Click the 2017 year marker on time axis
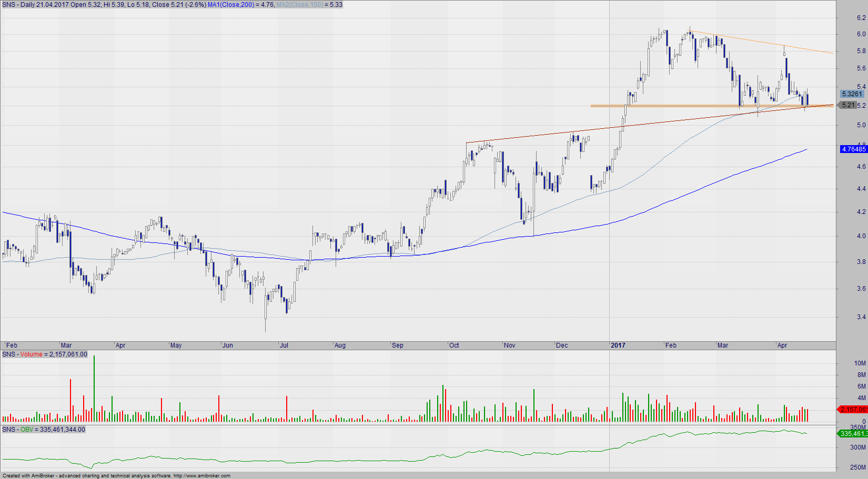Viewport: 868px width, 479px height. click(618, 345)
